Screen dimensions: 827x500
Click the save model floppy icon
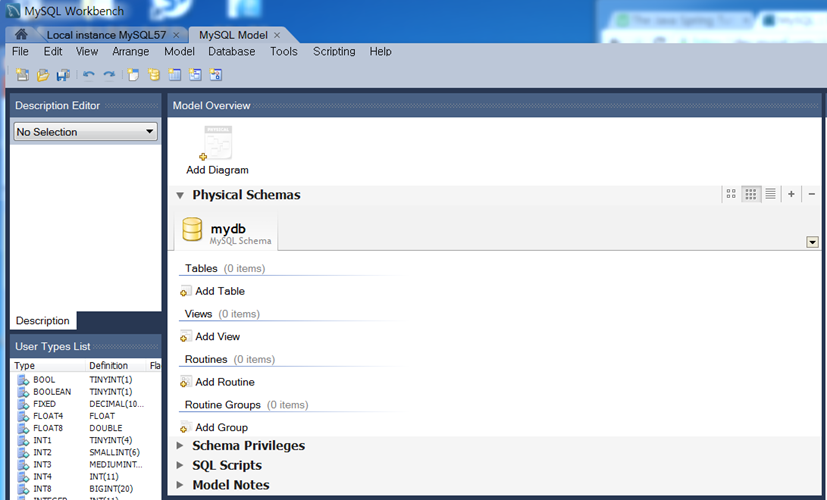pyautogui.click(x=63, y=75)
